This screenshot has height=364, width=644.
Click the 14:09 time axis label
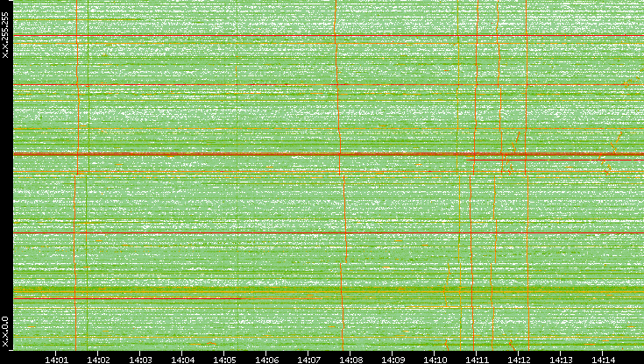[393, 360]
